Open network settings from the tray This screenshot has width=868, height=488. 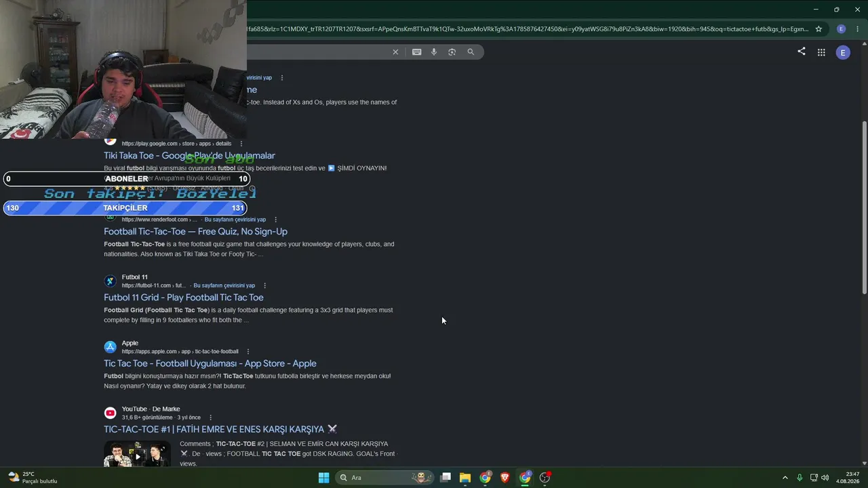814,478
